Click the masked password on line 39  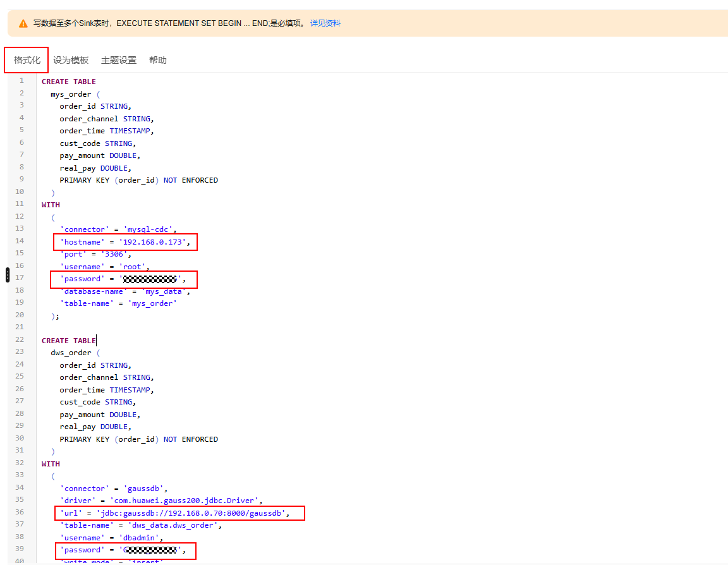[150, 550]
